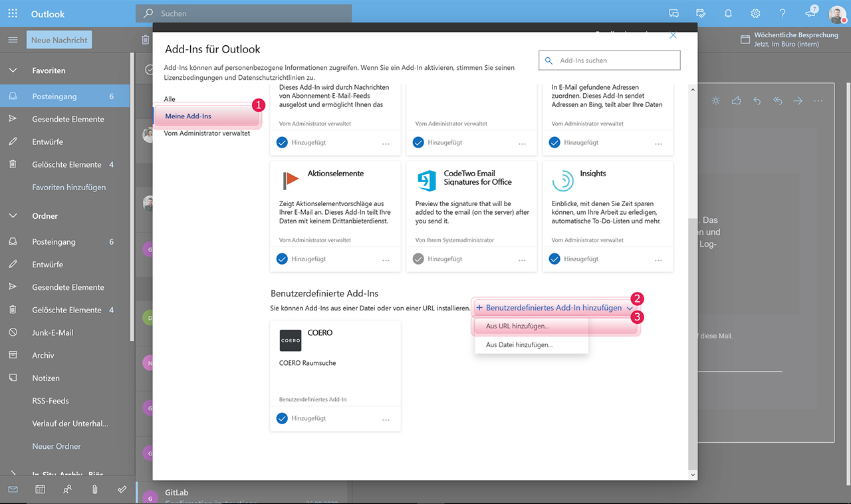This screenshot has width=851, height=504.
Task: Open Wöchentliche Besprechung calendar reminder
Action: coord(789,39)
